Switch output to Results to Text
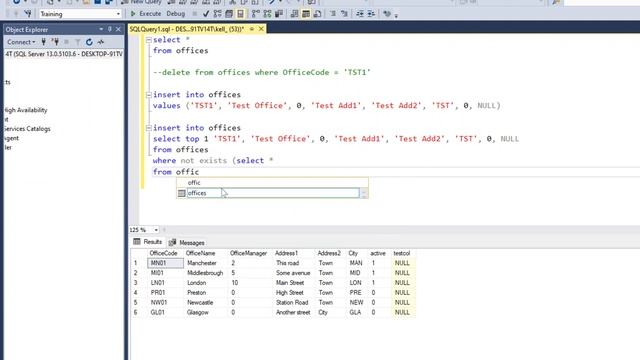This screenshot has width=640, height=360. 294,14
